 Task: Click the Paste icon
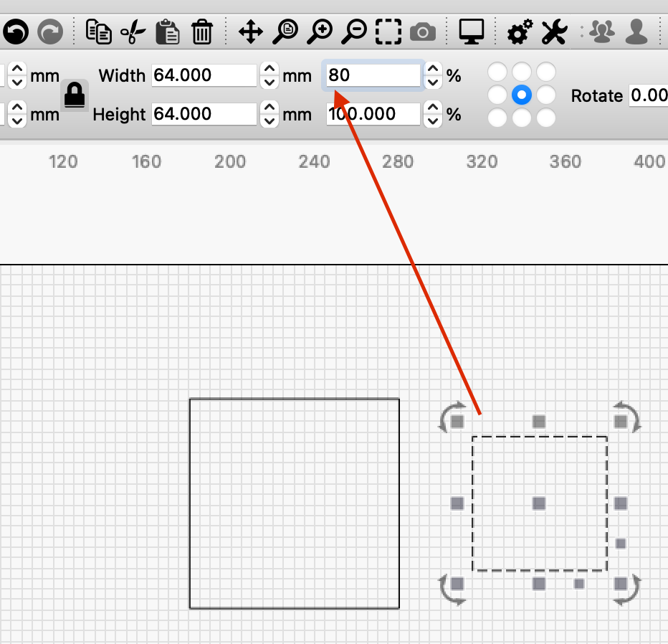[x=168, y=32]
